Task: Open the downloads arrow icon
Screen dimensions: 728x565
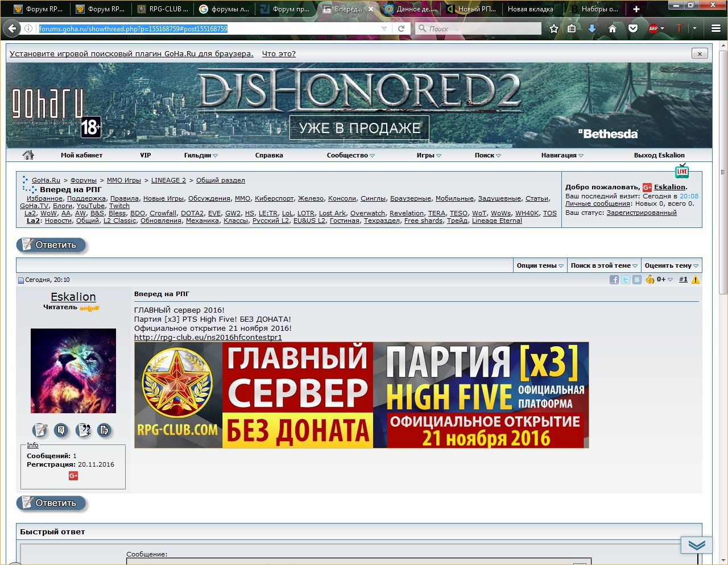Action: (x=592, y=28)
